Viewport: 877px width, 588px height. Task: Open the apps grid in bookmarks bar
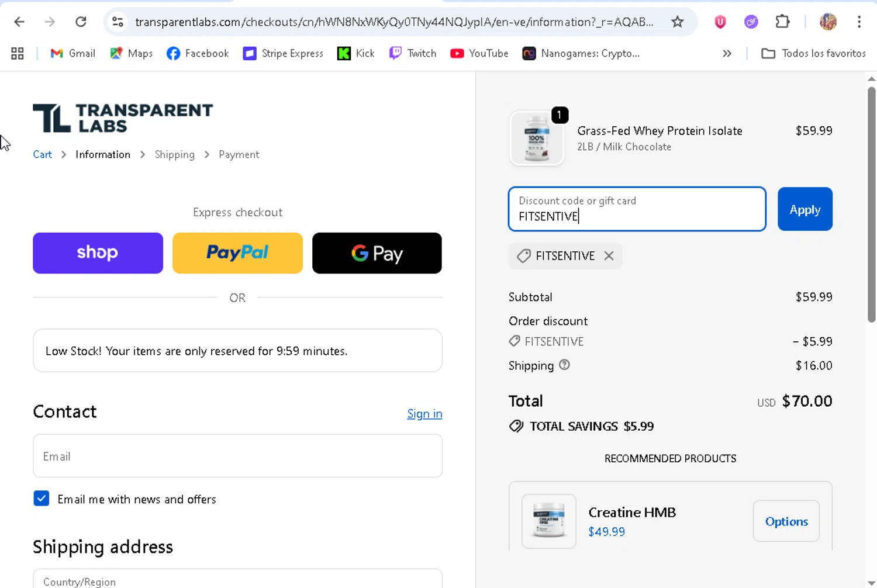(18, 53)
